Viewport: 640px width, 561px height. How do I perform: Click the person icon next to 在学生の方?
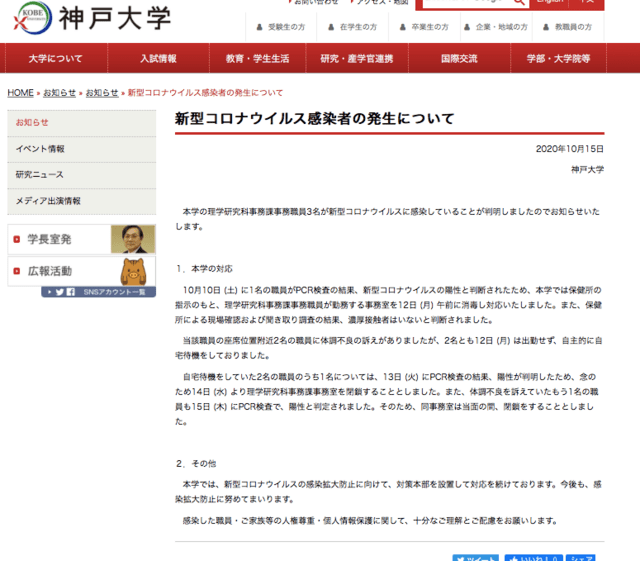[331, 27]
